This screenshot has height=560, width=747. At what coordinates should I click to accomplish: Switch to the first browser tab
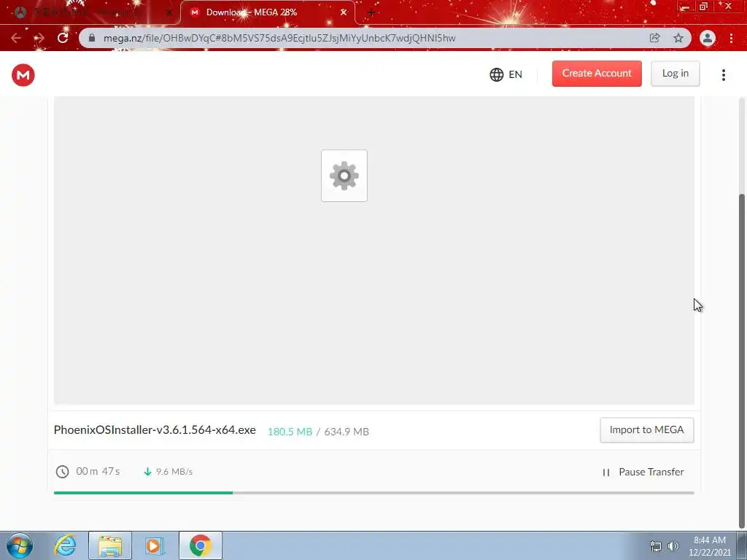point(90,12)
